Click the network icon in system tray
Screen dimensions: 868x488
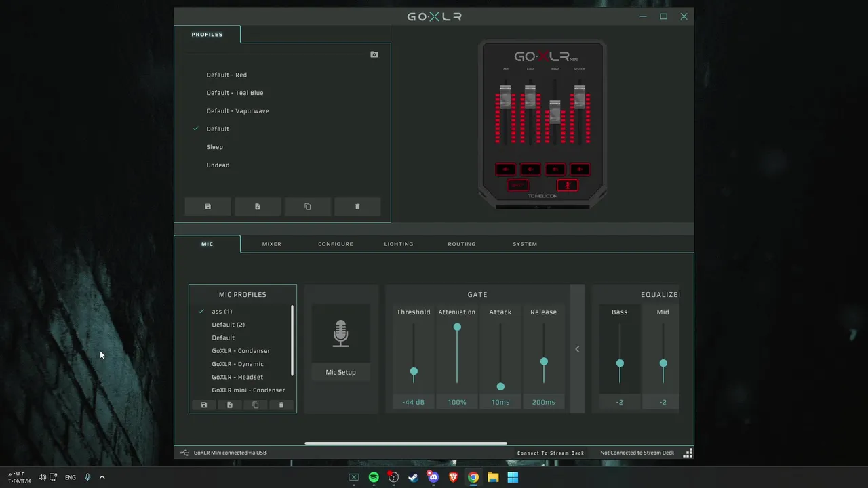[x=54, y=477]
